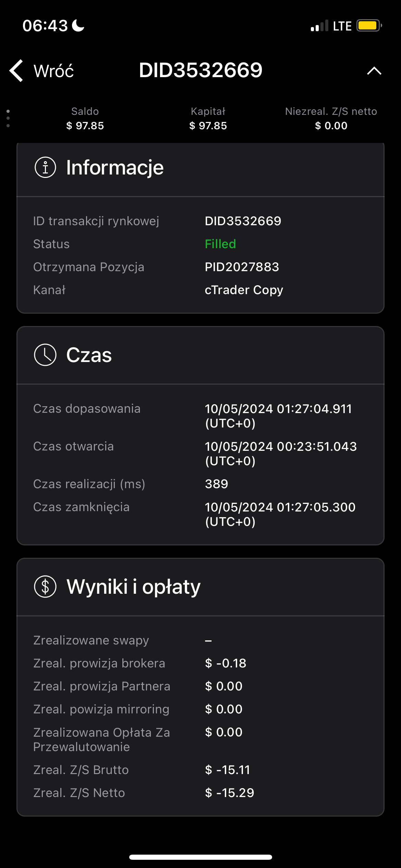Tap the cTrader Copy channel value

(x=244, y=290)
